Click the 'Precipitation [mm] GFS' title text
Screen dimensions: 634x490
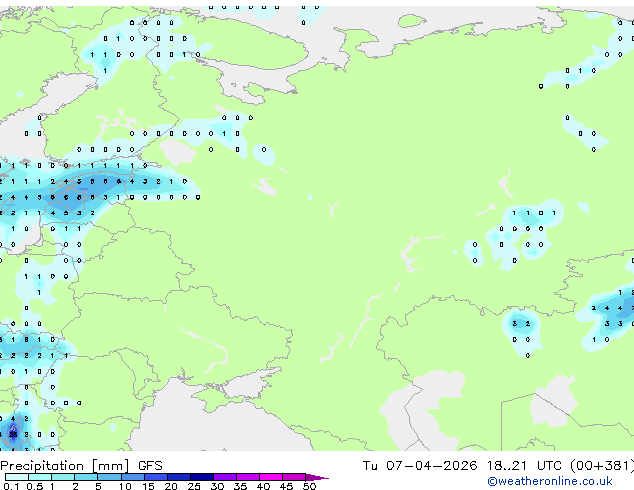pos(81,466)
